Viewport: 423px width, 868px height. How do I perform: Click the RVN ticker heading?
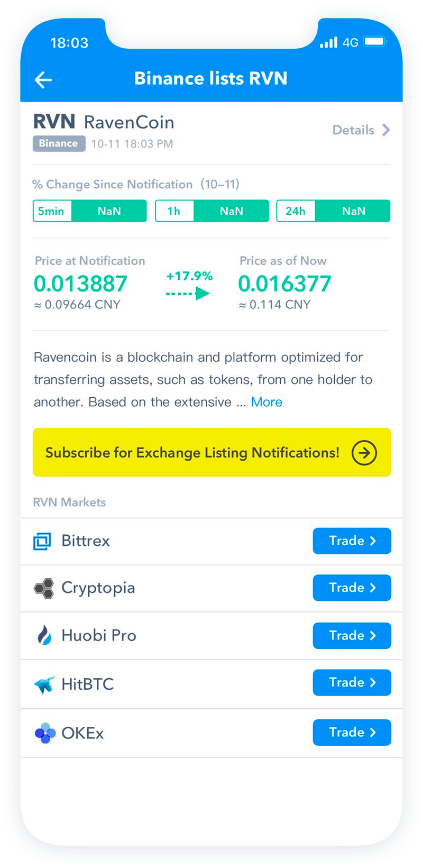(54, 122)
